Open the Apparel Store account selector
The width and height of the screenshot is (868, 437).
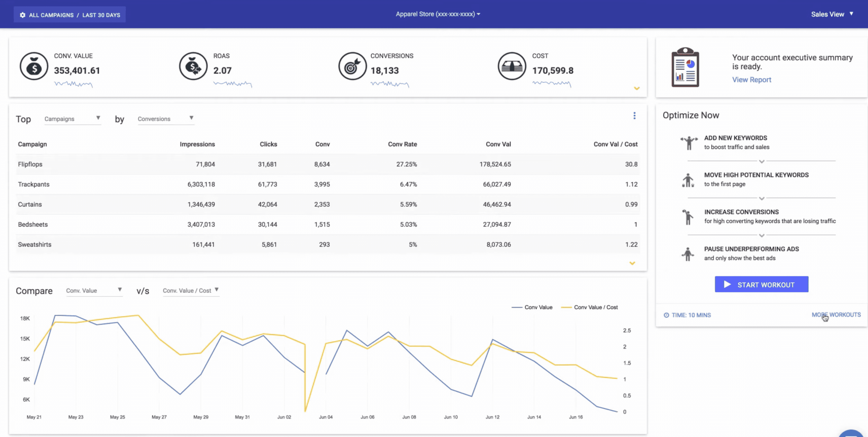(438, 14)
